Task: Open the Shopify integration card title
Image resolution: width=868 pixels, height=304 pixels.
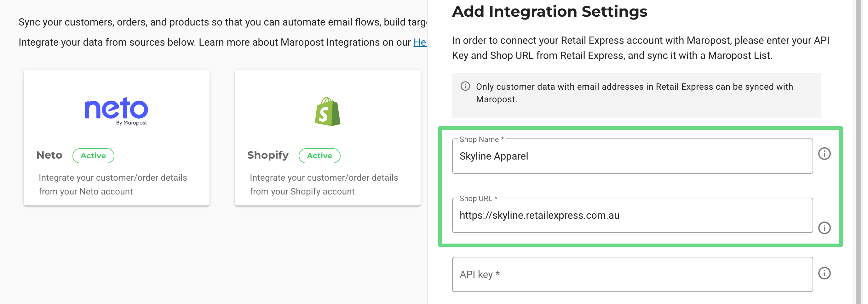Action: [267, 155]
